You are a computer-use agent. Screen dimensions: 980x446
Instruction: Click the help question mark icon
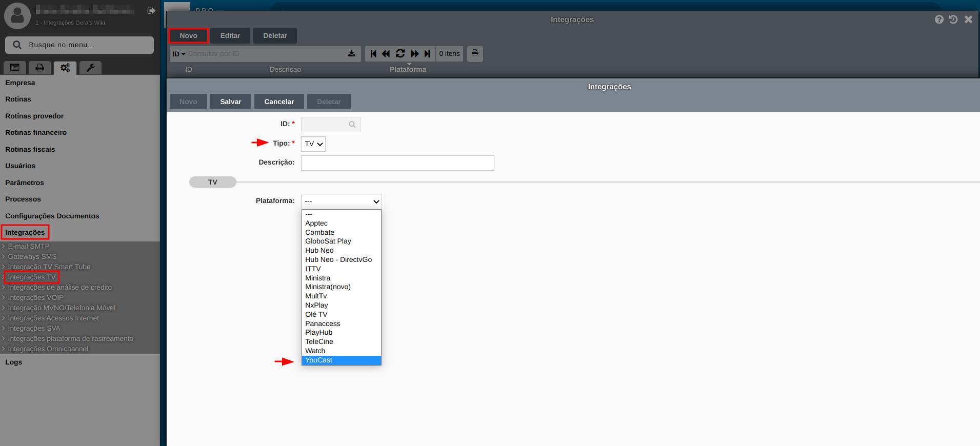pyautogui.click(x=939, y=19)
